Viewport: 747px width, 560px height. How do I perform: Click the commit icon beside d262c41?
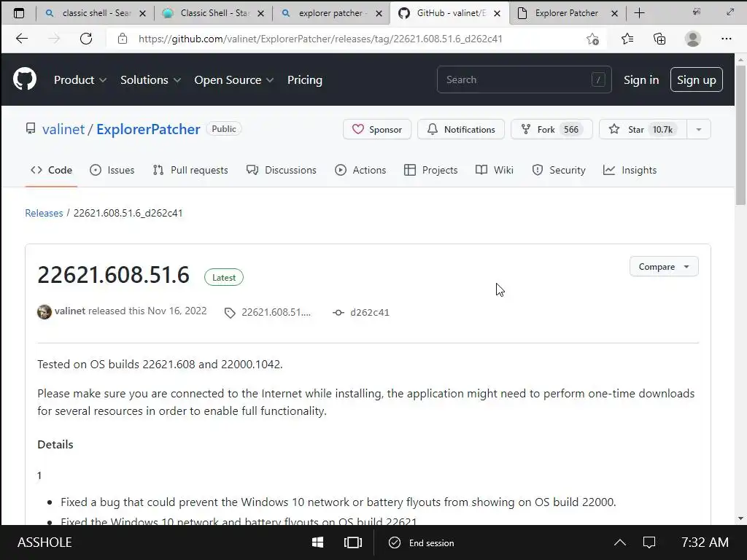click(x=338, y=313)
